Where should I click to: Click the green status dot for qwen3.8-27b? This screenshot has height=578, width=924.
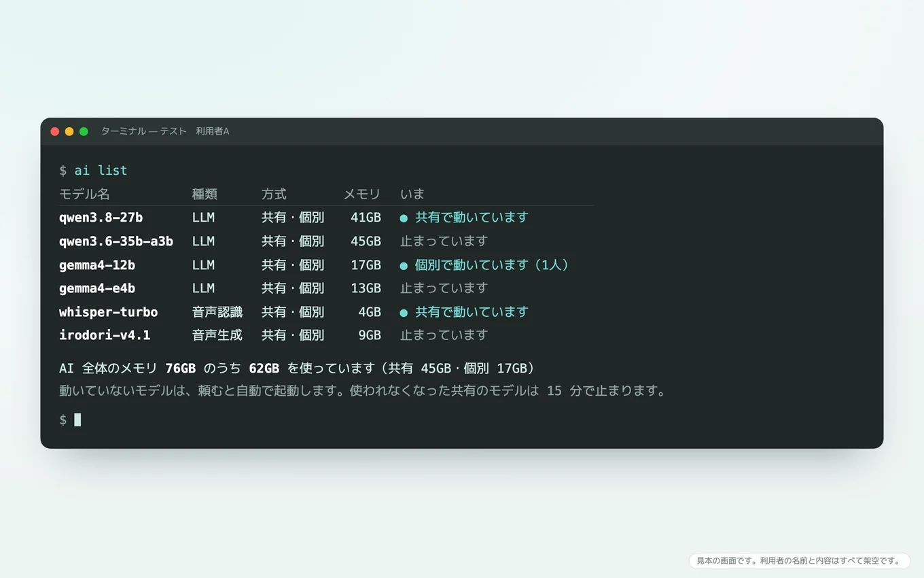tap(404, 218)
